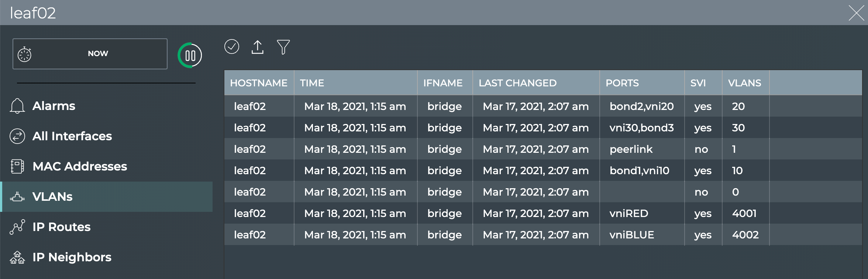868x279 pixels.
Task: Click the MAC Addresses notebook icon
Action: coord(17,166)
